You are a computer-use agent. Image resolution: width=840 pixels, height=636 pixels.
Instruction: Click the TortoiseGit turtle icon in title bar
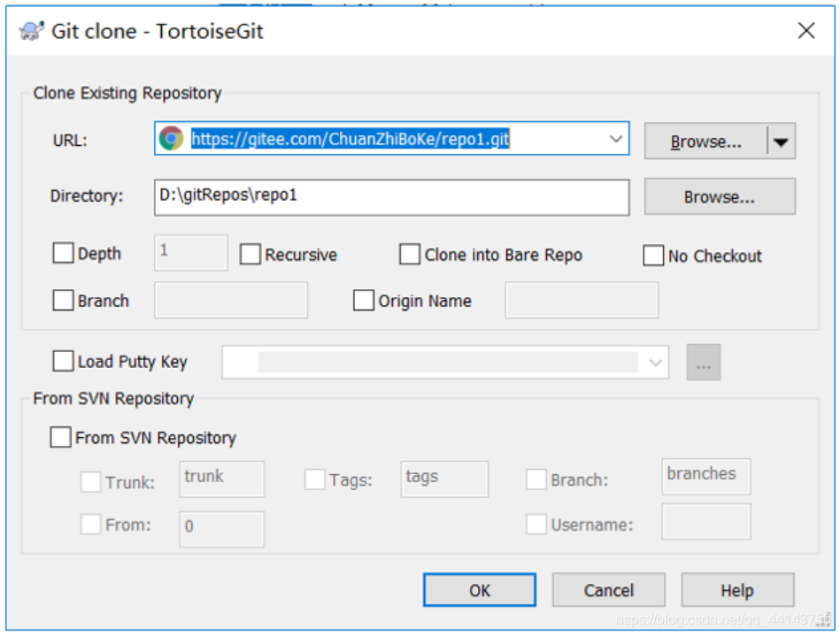(x=31, y=31)
